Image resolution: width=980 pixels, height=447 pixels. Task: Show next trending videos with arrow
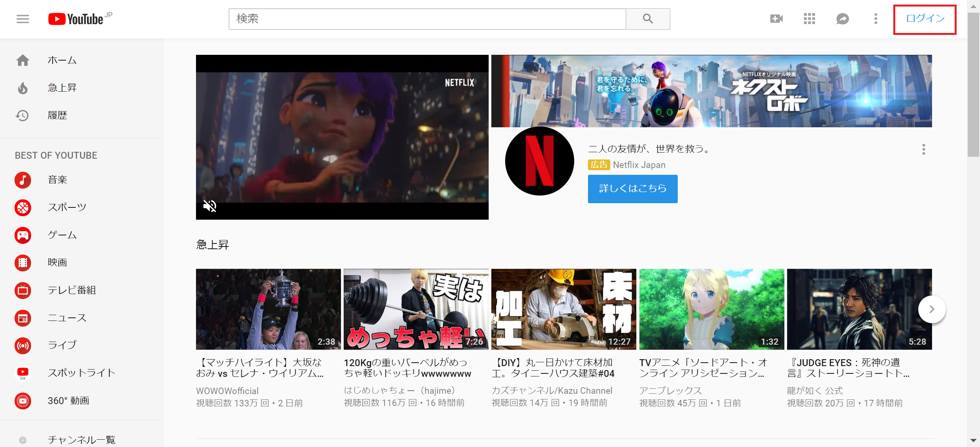click(x=931, y=309)
